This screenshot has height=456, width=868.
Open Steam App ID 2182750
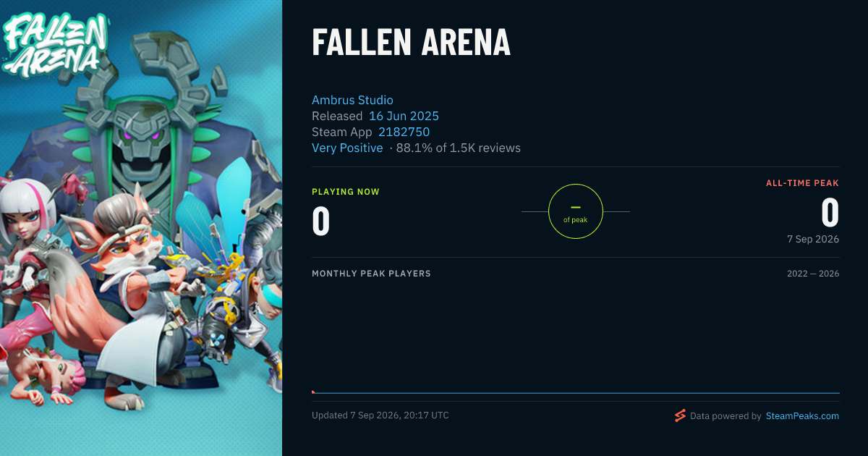[x=404, y=132]
